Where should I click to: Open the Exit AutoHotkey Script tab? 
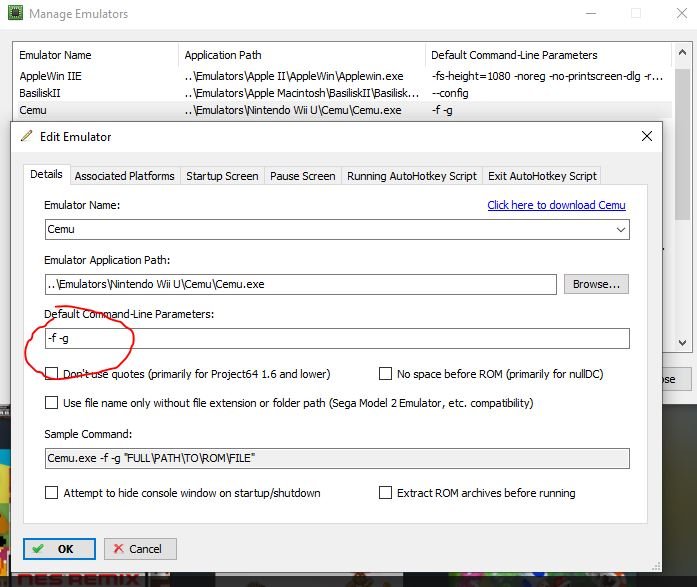pos(542,176)
